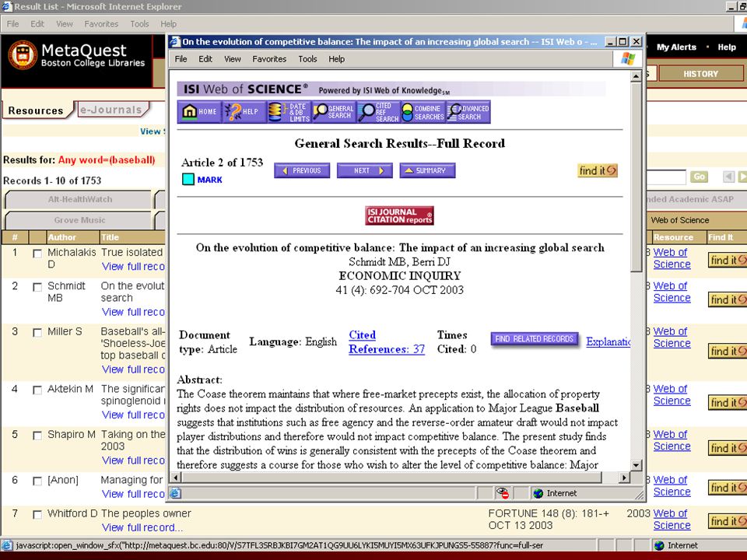Click the Web of Science HOME icon
This screenshot has width=747, height=560.
(199, 112)
